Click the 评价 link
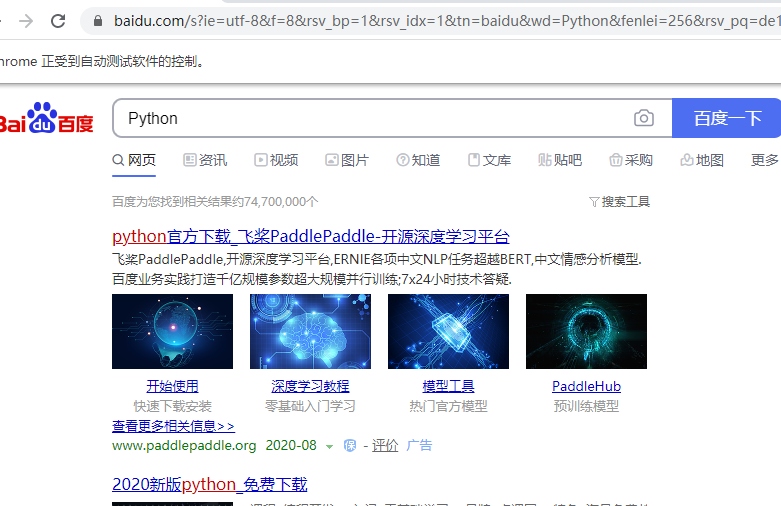Viewport: 781px width, 506px height. [385, 445]
